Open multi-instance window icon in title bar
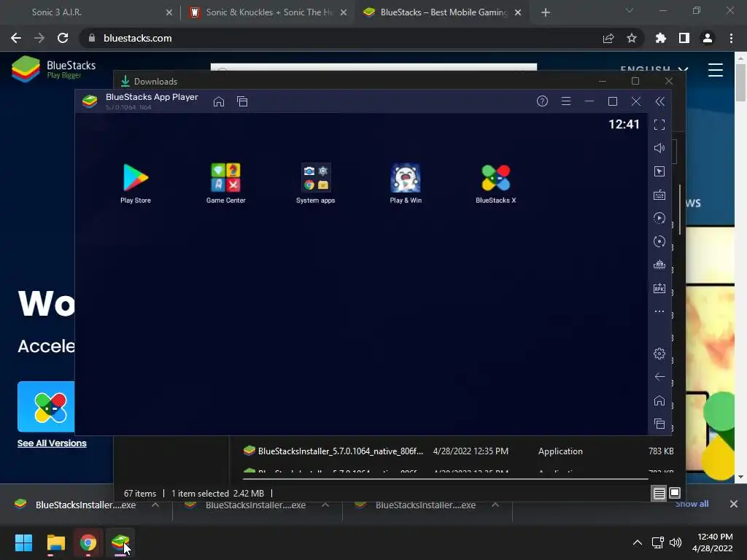 pyautogui.click(x=242, y=101)
